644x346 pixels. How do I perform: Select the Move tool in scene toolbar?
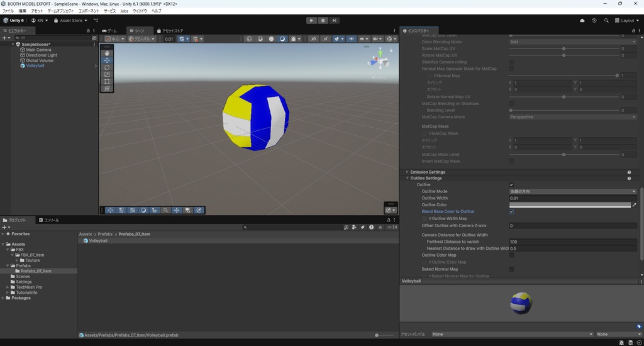(107, 60)
